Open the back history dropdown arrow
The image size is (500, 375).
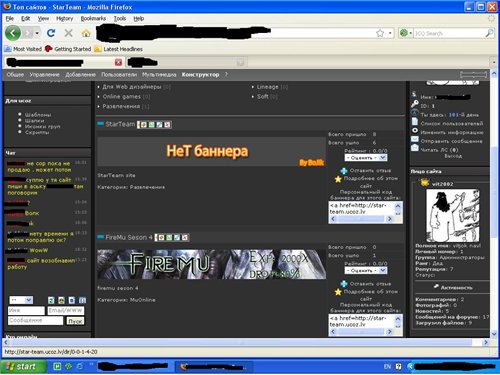pyautogui.click(x=37, y=33)
